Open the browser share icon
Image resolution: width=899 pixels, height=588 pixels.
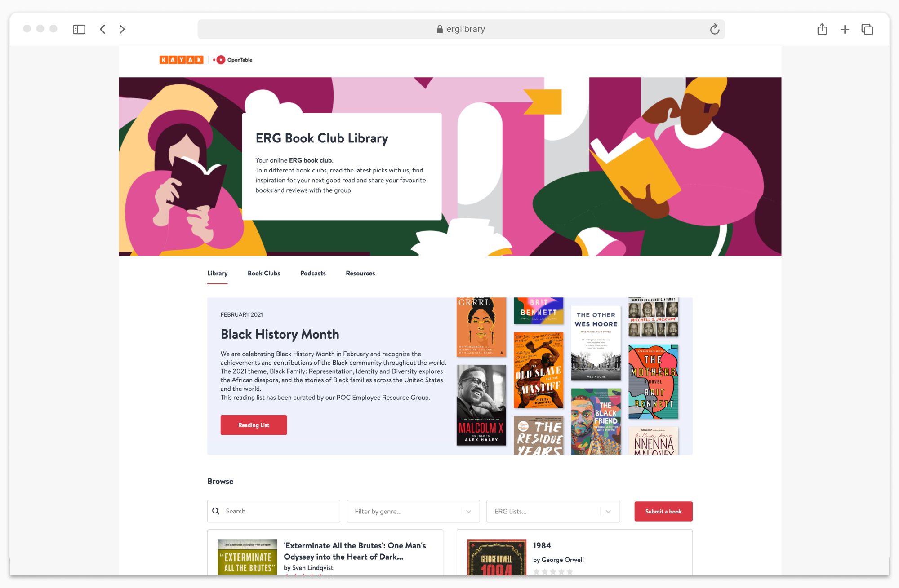(822, 29)
